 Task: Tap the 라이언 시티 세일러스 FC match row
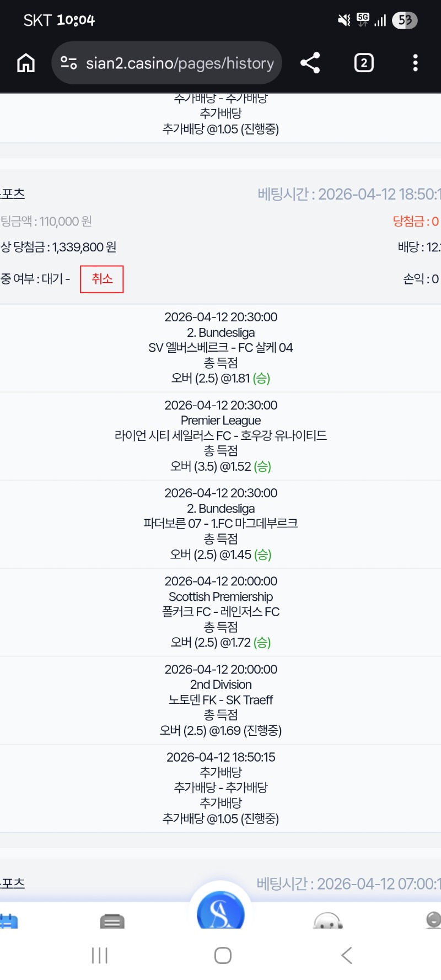[220, 435]
